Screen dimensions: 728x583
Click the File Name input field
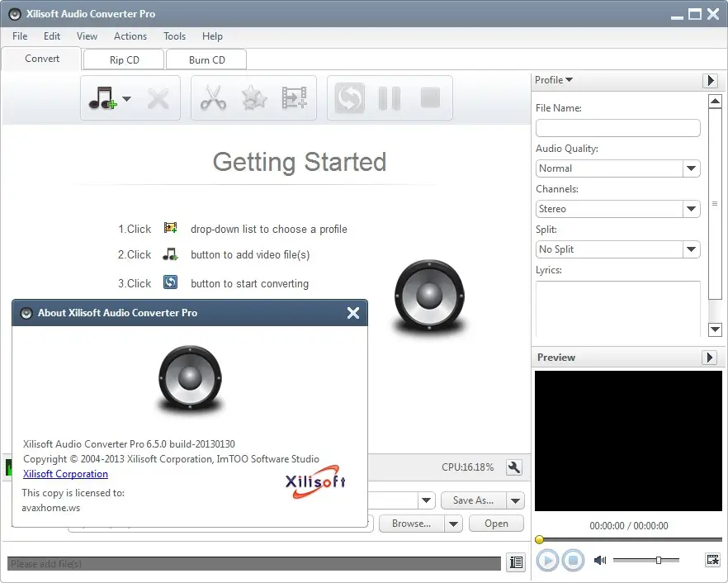click(617, 128)
